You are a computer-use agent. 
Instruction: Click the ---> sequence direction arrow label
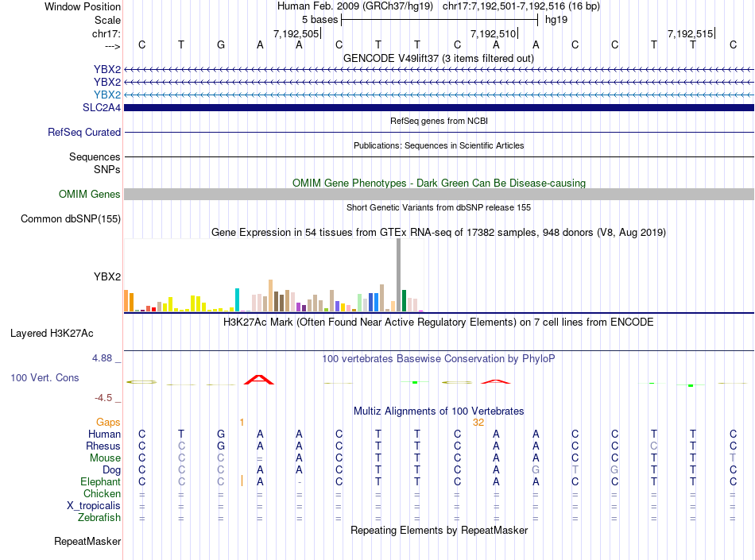113,46
